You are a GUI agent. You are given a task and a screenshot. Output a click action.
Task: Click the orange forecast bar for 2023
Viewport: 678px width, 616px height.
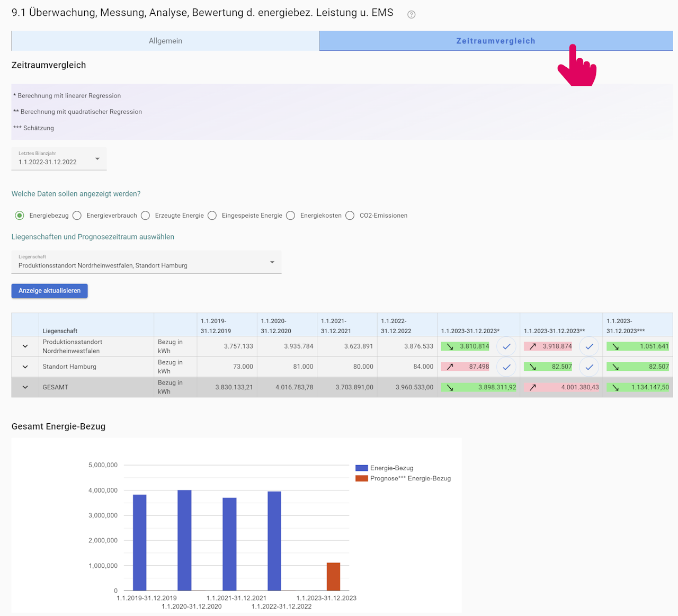(x=333, y=576)
